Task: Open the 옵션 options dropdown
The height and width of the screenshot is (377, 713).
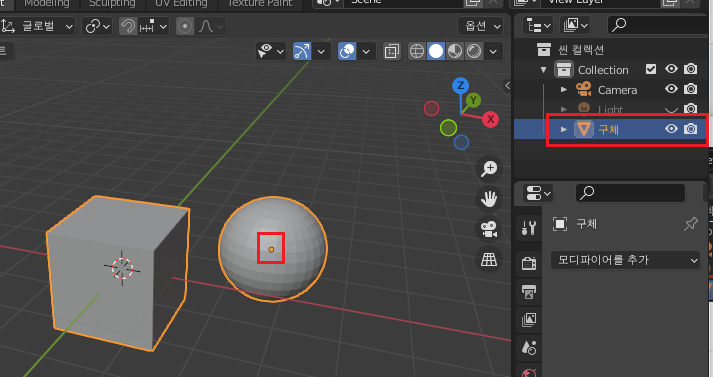Action: (x=481, y=26)
